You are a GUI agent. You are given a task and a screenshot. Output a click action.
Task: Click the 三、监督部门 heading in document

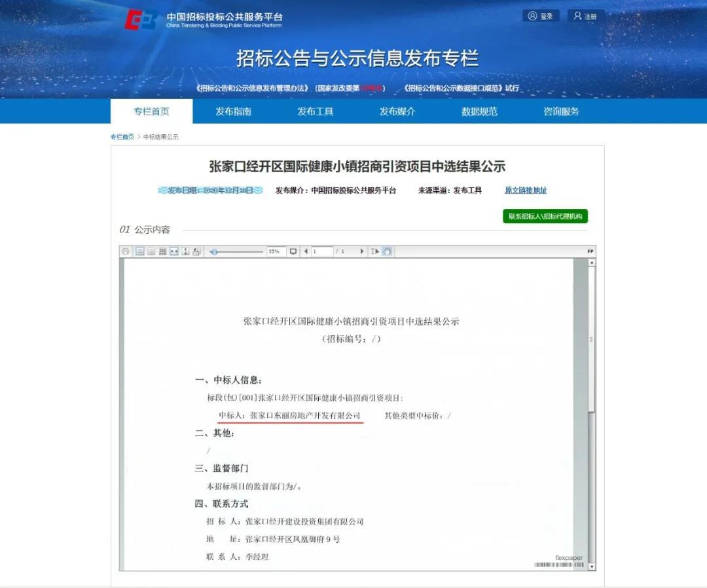click(221, 469)
